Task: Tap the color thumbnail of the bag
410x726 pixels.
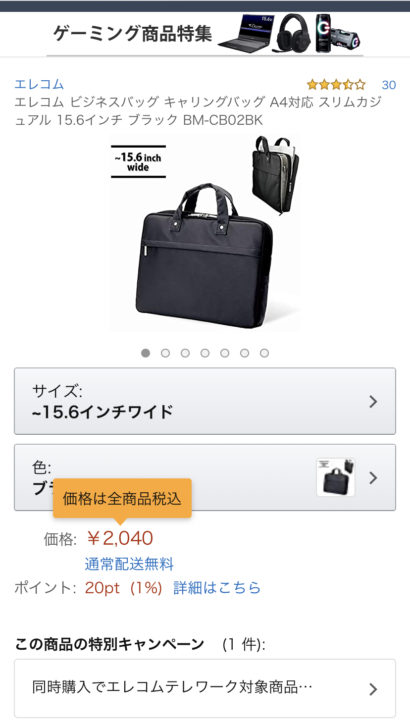Action: coord(335,477)
